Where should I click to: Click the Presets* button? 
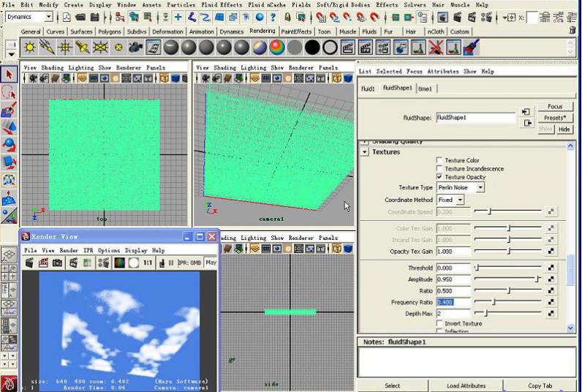click(x=555, y=118)
